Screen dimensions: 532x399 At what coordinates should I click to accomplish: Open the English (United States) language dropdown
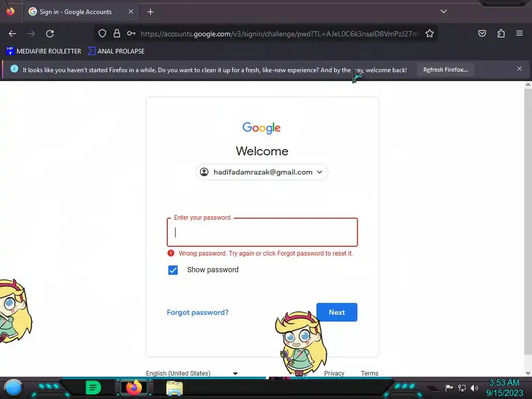192,373
